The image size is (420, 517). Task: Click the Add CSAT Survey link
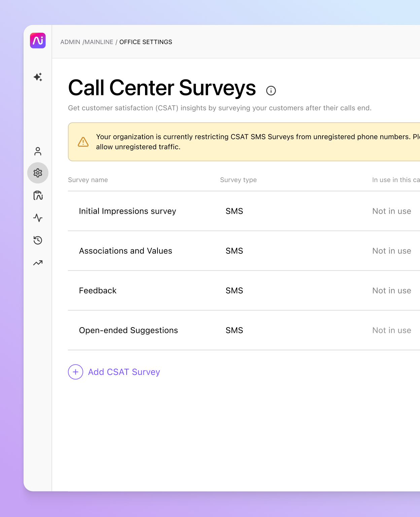click(x=124, y=372)
